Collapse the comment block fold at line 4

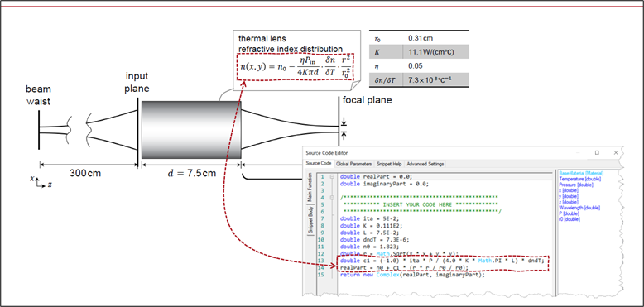pyautogui.click(x=332, y=198)
